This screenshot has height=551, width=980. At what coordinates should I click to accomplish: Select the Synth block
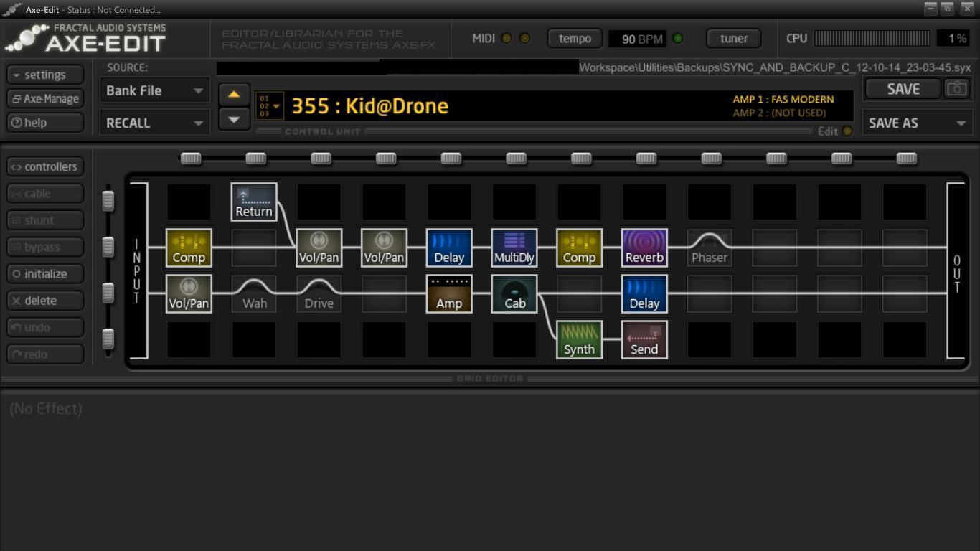579,339
